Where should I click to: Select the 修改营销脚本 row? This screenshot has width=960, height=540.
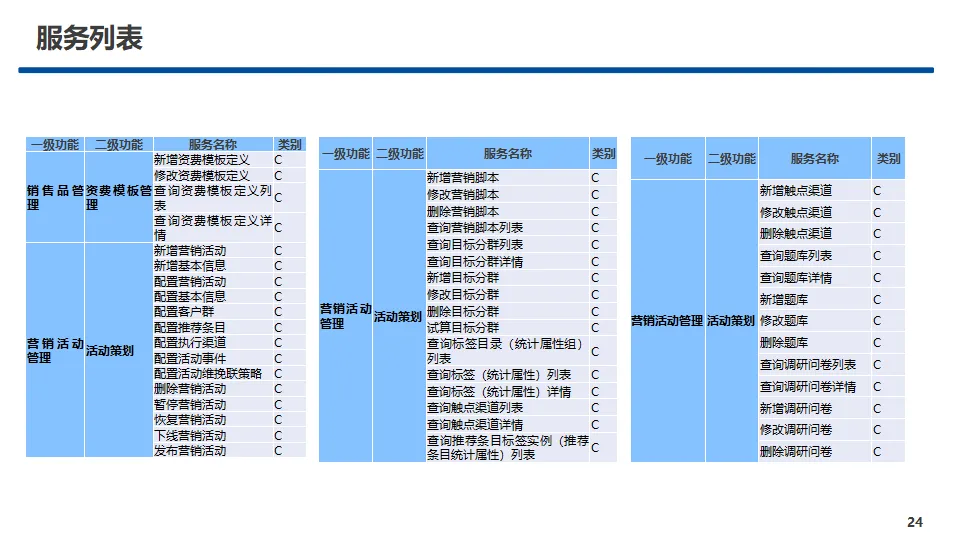click(x=508, y=195)
